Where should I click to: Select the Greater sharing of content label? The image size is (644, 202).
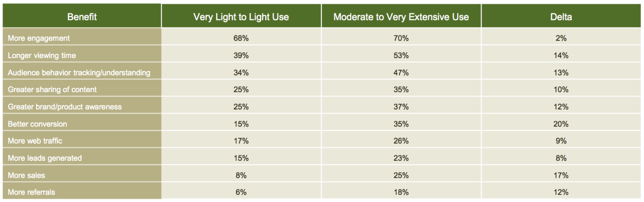[x=52, y=89]
